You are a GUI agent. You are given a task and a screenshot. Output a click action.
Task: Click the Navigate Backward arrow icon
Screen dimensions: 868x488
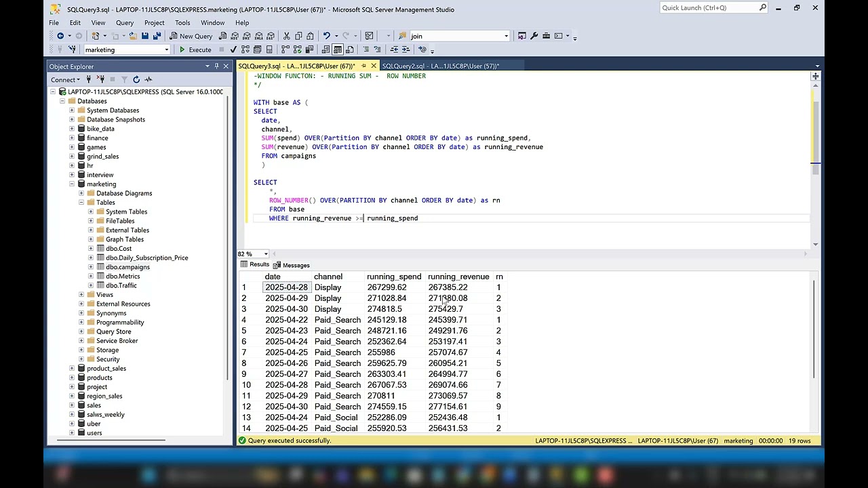[60, 36]
